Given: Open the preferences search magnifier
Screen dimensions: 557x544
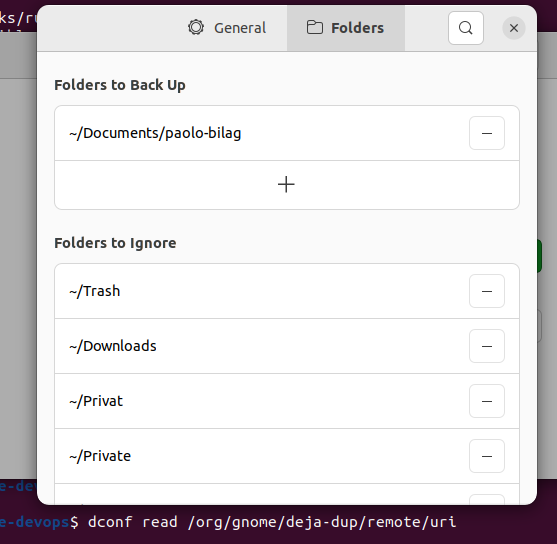Looking at the screenshot, I should click(x=466, y=28).
